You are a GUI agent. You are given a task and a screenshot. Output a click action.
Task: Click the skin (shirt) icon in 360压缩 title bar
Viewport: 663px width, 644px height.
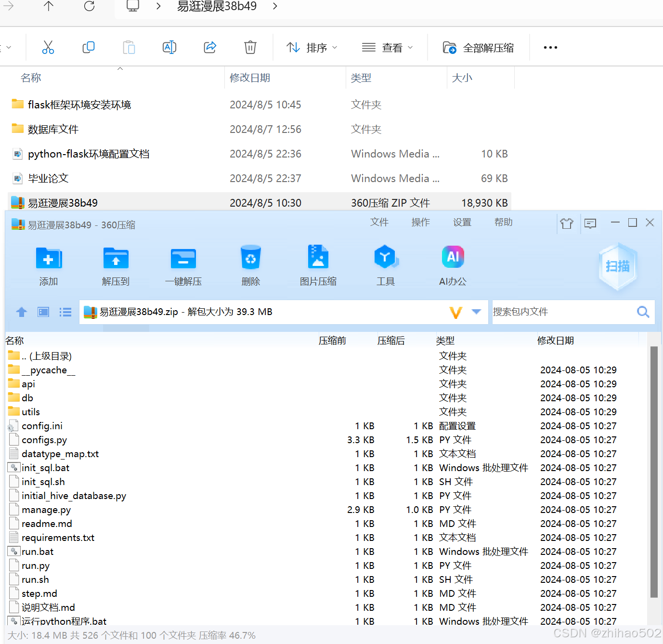[567, 223]
